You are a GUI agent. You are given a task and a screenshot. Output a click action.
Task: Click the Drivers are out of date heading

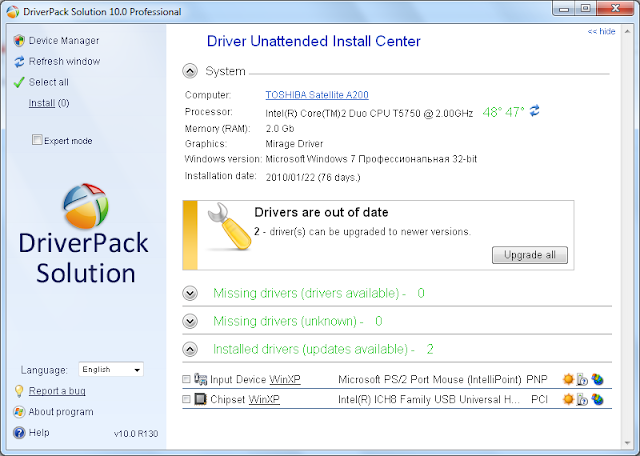[321, 212]
